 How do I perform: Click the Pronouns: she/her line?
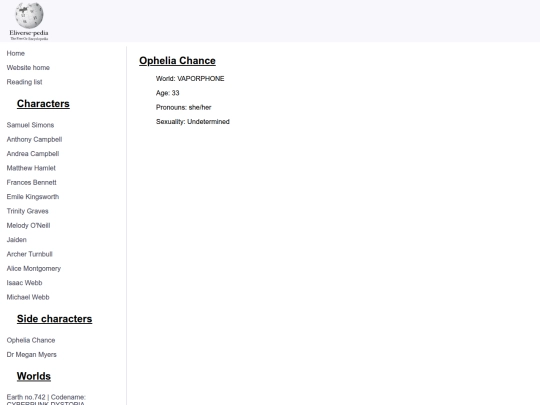[184, 107]
